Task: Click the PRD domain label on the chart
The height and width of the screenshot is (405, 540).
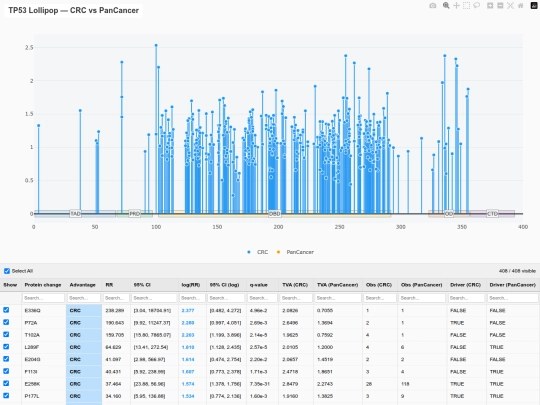Action: pos(135,214)
